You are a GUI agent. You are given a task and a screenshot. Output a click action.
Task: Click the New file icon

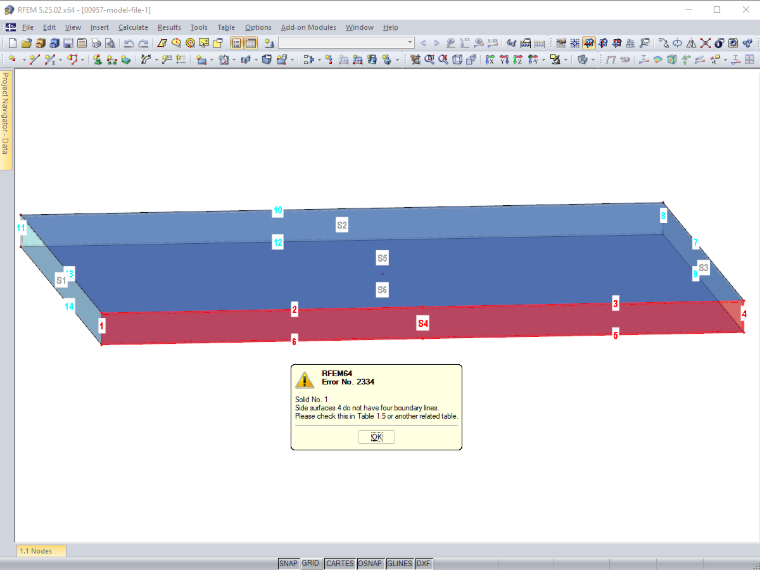tap(13, 43)
